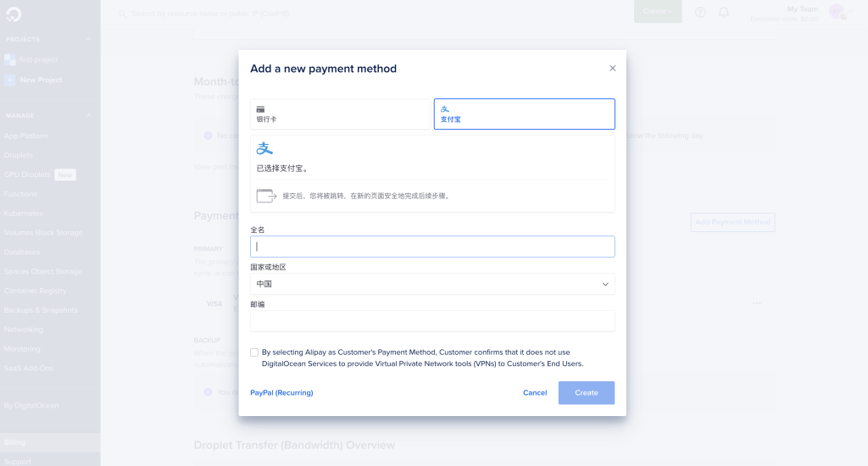This screenshot has width=868, height=466.
Task: Click the user avatar icon
Action: [x=837, y=12]
